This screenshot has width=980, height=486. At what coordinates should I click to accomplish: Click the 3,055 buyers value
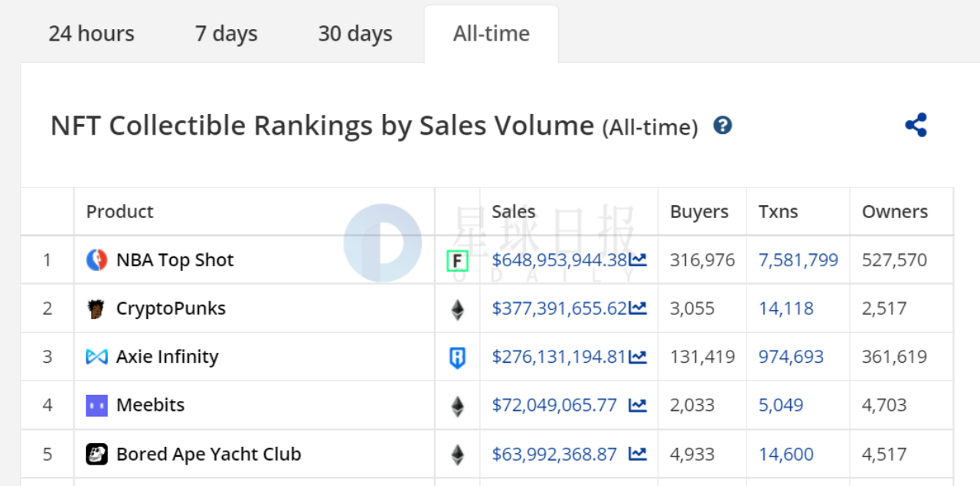click(692, 308)
